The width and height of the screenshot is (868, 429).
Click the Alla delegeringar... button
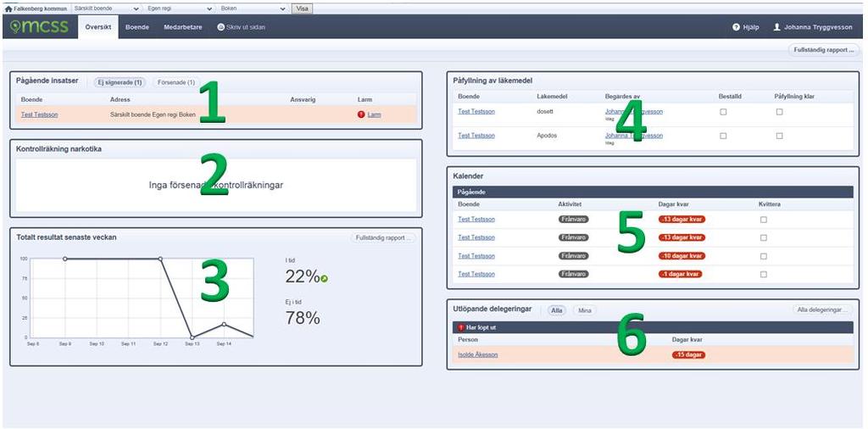822,310
